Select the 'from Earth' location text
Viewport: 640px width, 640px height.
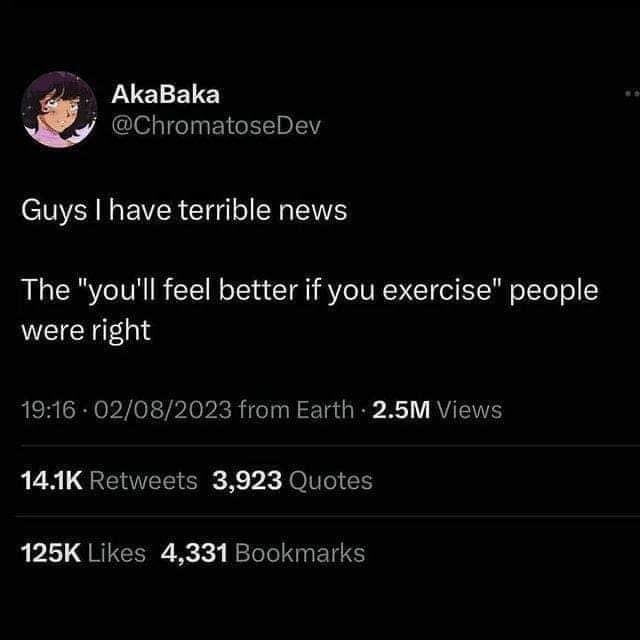point(296,410)
